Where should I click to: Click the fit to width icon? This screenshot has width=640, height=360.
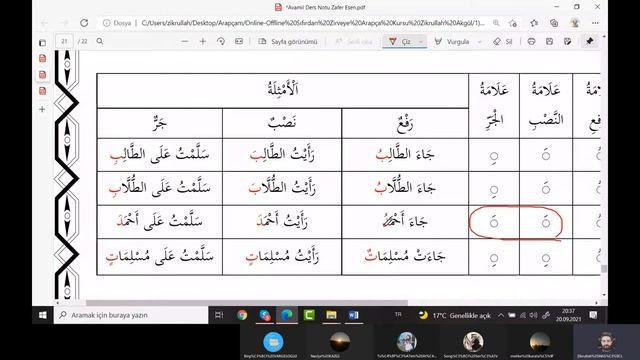(x=239, y=42)
